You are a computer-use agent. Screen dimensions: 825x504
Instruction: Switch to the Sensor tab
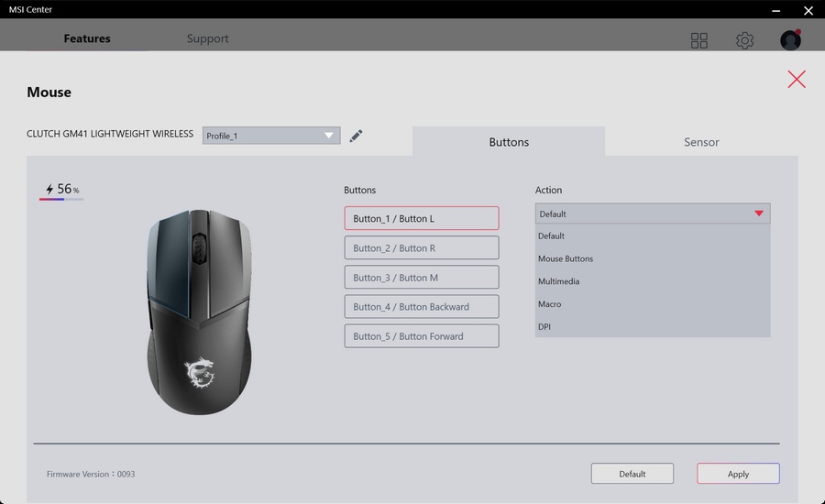point(701,141)
